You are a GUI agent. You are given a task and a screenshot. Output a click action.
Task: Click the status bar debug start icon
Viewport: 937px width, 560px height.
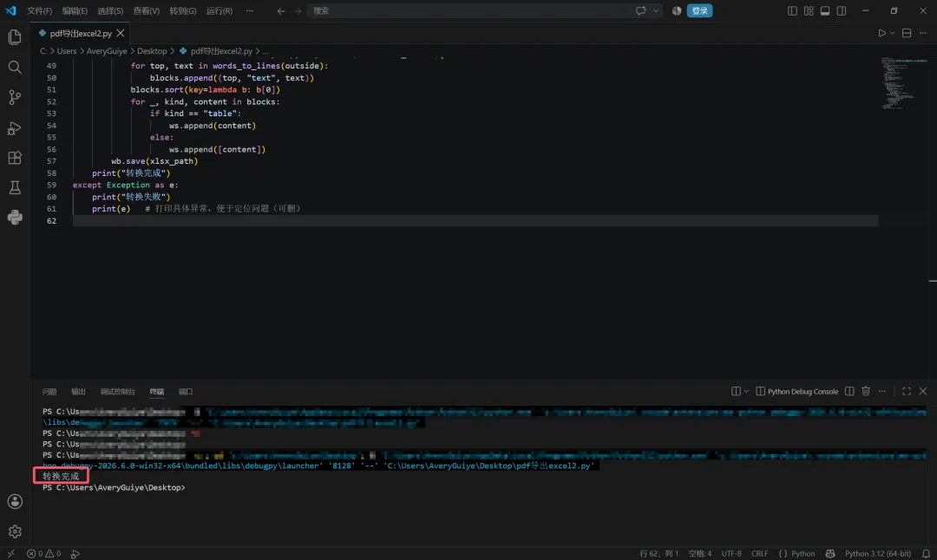[x=75, y=554]
